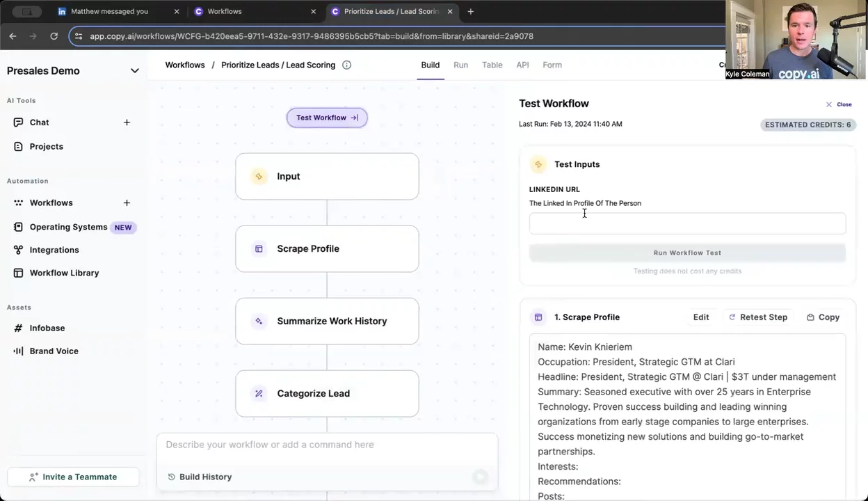The width and height of the screenshot is (868, 501).
Task: Click Retest Step for Scrape Profile
Action: [757, 317]
